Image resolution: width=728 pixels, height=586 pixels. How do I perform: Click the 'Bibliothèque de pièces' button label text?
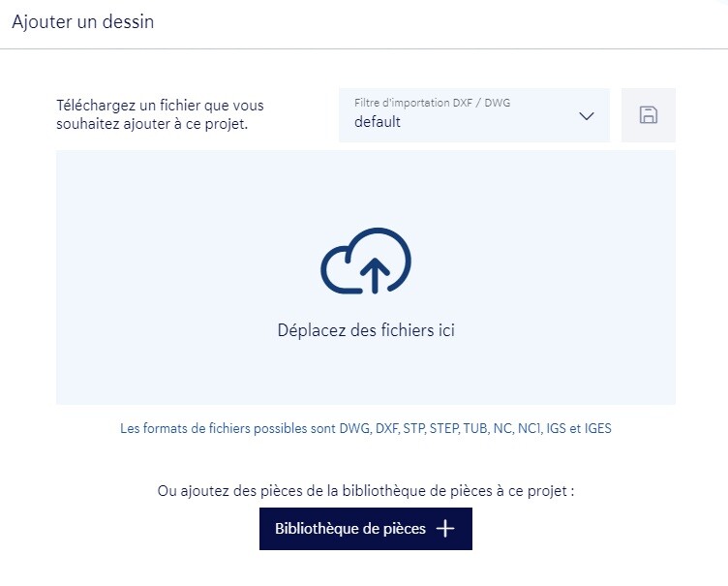coord(349,529)
